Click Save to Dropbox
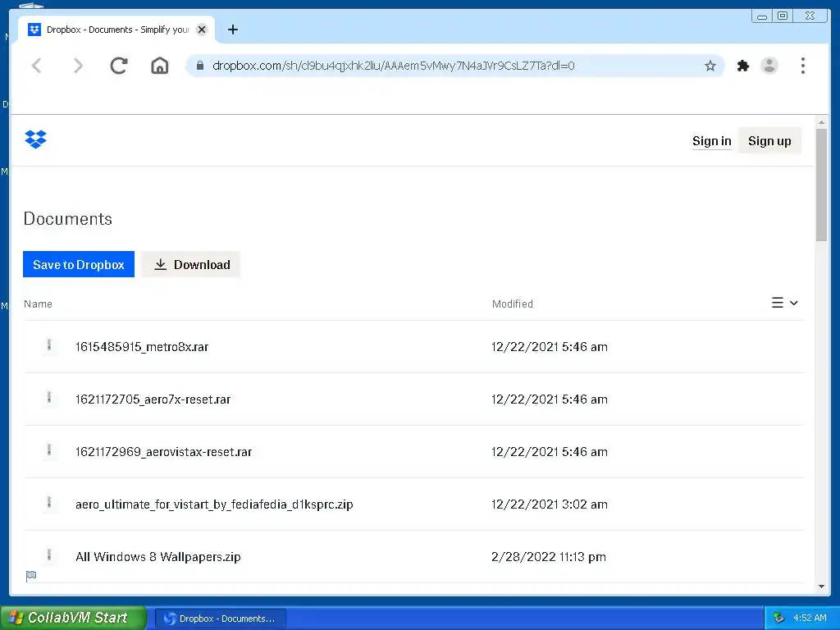 tap(79, 264)
